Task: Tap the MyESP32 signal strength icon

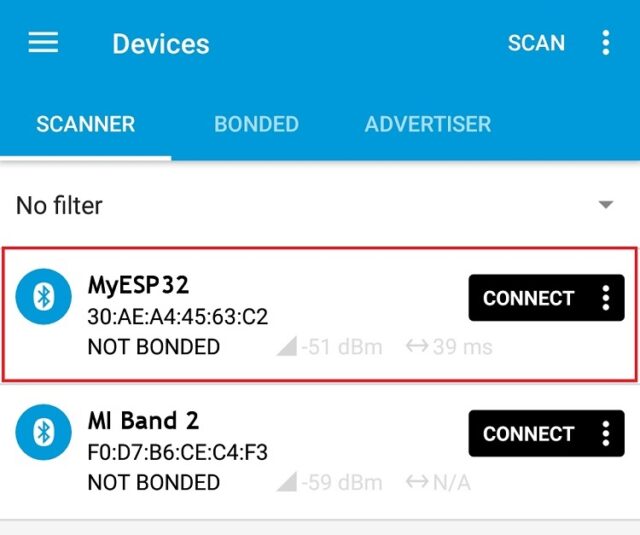Action: point(287,346)
